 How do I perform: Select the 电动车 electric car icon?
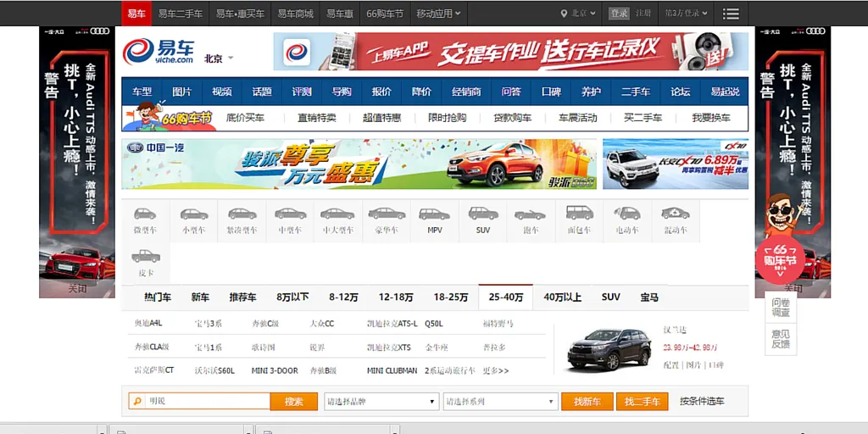tap(627, 213)
